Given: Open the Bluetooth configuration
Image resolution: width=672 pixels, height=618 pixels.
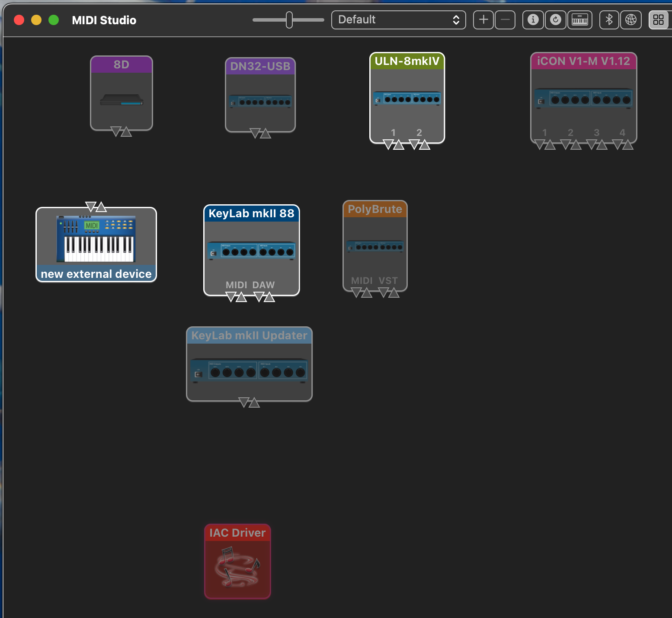Looking at the screenshot, I should click(x=609, y=20).
